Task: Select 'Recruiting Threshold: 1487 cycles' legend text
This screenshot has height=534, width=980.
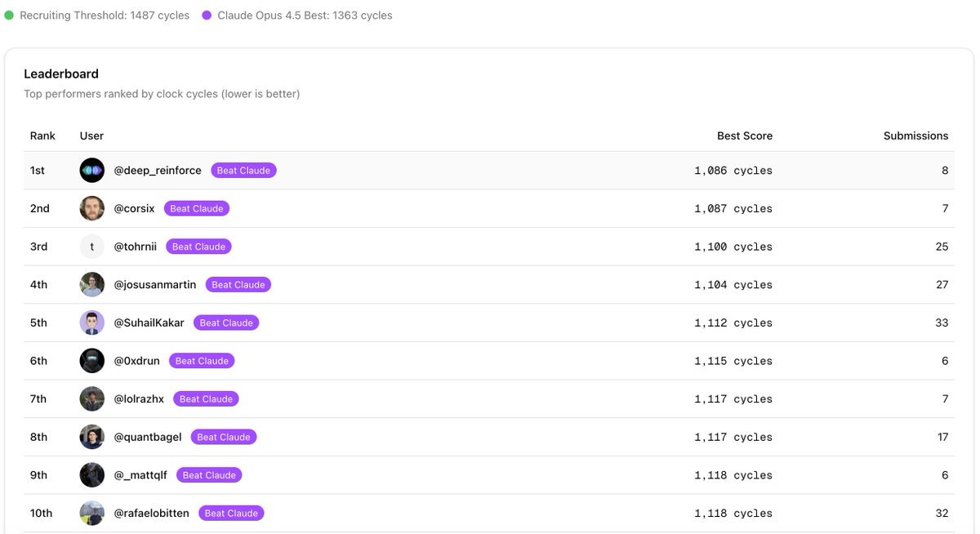Action: tap(105, 16)
